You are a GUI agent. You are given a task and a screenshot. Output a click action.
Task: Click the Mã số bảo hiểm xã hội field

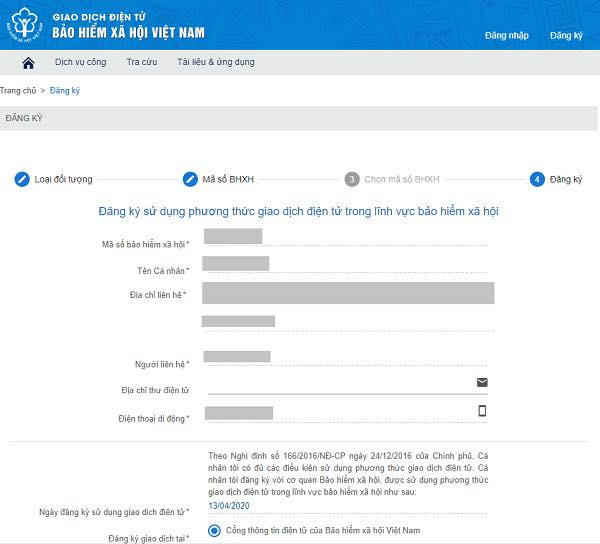coord(346,237)
